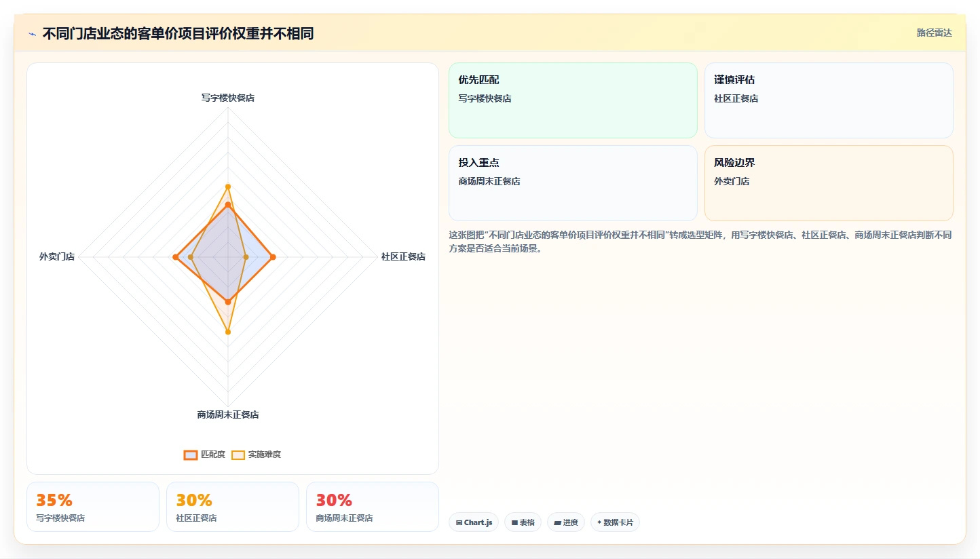
Task: Click the 商场周末正餐店 radar axis label
Action: coord(228,415)
